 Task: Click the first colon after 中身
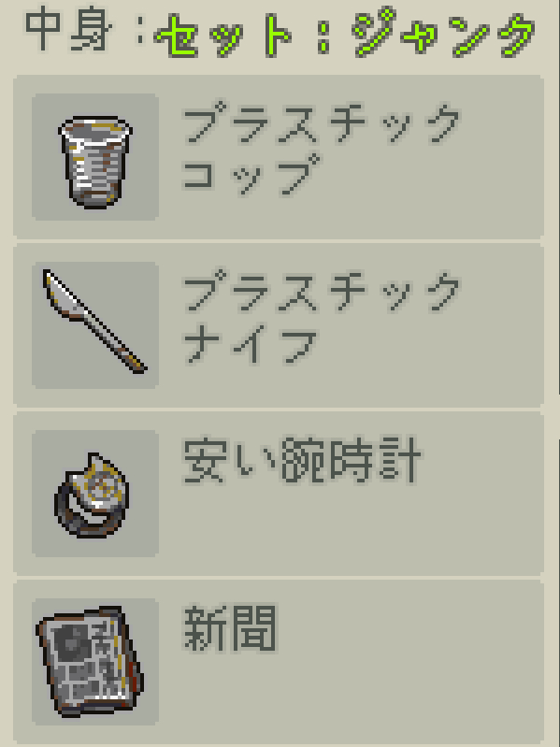[x=139, y=32]
